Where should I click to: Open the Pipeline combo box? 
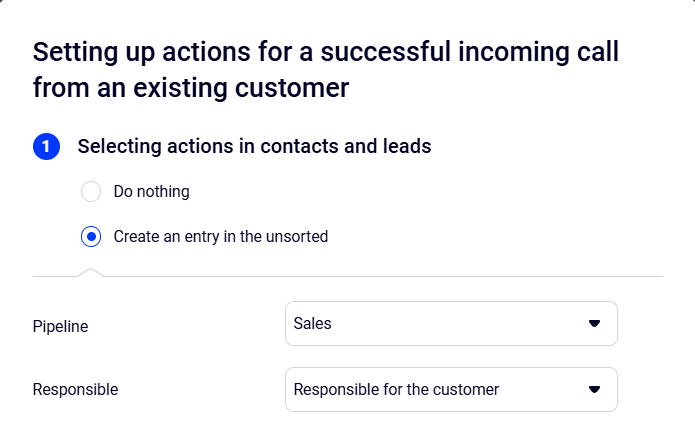coord(451,324)
